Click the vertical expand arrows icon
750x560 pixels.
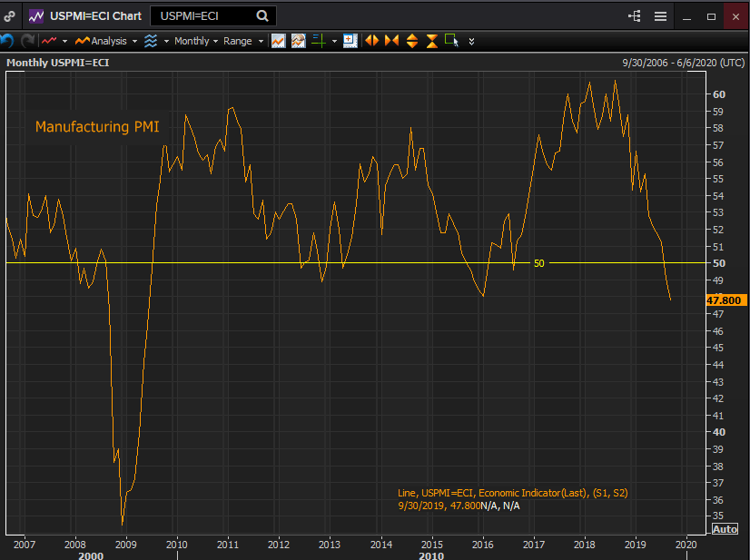[x=412, y=41]
